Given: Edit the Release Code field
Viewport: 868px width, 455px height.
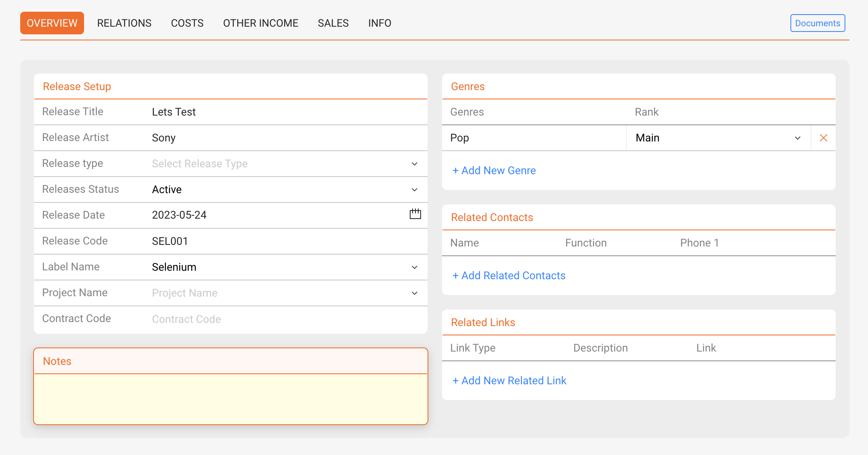Looking at the screenshot, I should (285, 241).
